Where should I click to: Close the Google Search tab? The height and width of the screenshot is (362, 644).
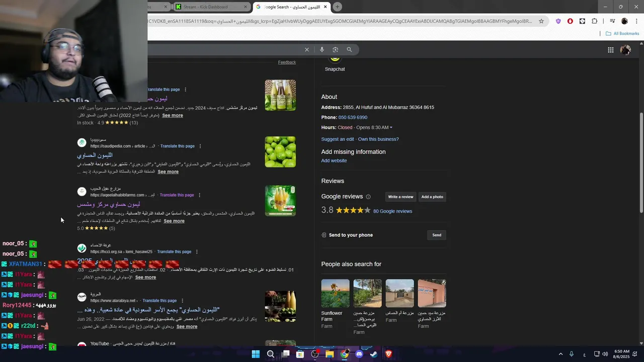click(326, 7)
